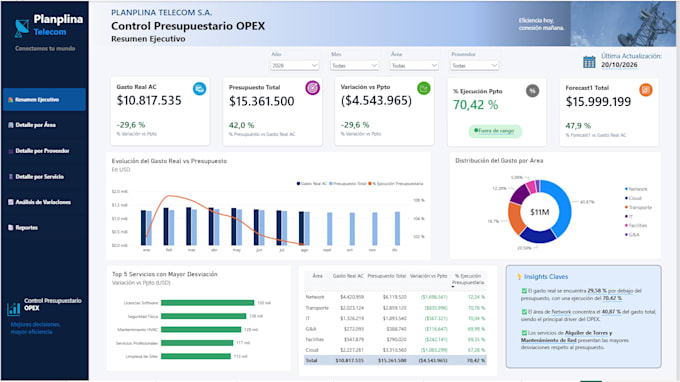The height and width of the screenshot is (382, 680).
Task: Click the Detalle por Área sidebar icon
Action: [11, 125]
